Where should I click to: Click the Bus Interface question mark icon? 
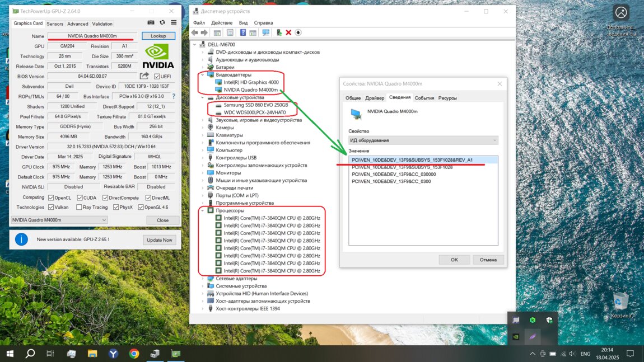[x=174, y=97]
